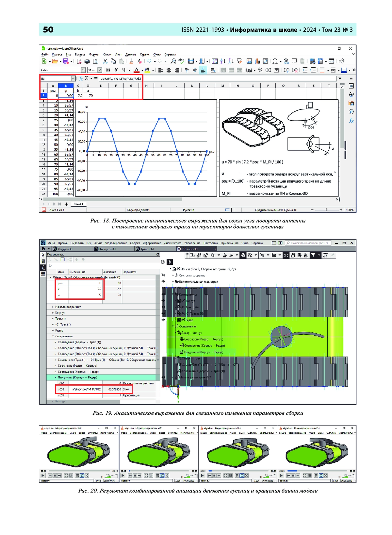Click the Sort Ascending icon in Calc
The height and width of the screenshot is (535, 392).
pos(223,61)
